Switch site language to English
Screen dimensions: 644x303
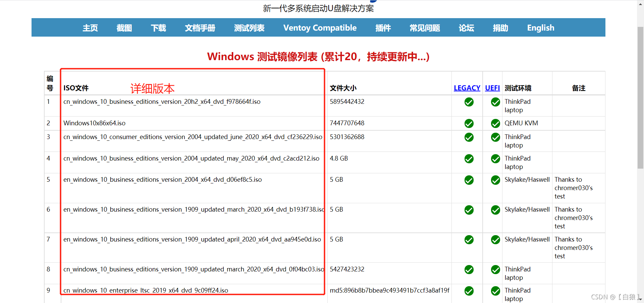(x=541, y=28)
